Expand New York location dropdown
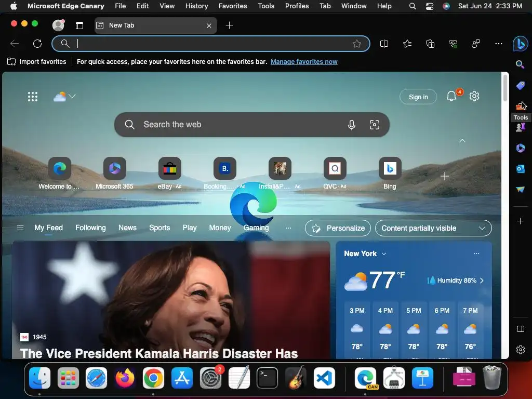 (384, 254)
